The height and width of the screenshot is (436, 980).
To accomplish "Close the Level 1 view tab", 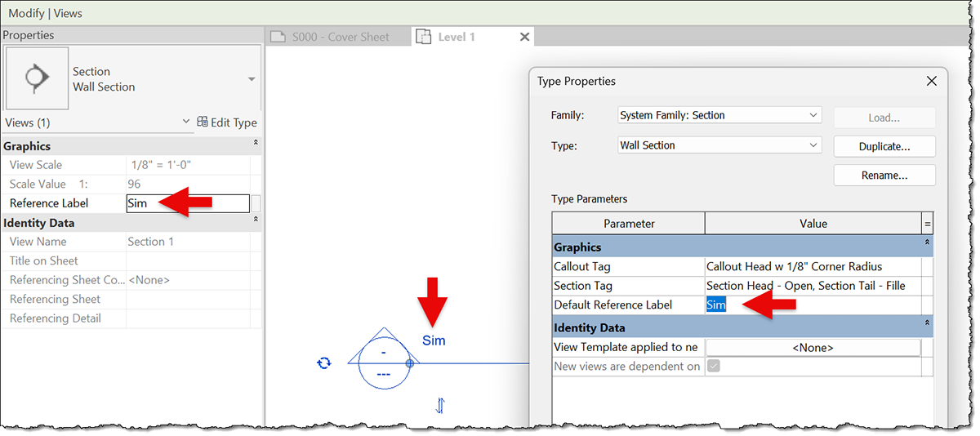I will click(x=524, y=37).
